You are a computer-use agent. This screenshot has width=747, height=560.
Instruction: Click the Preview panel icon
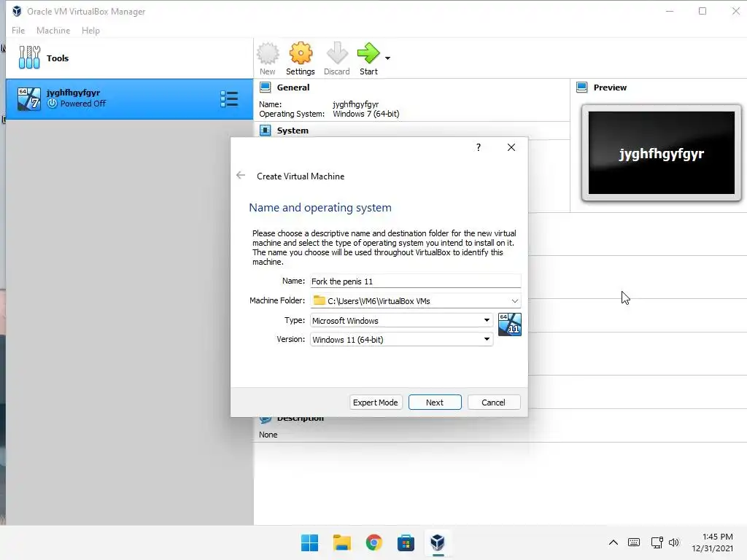pos(581,87)
